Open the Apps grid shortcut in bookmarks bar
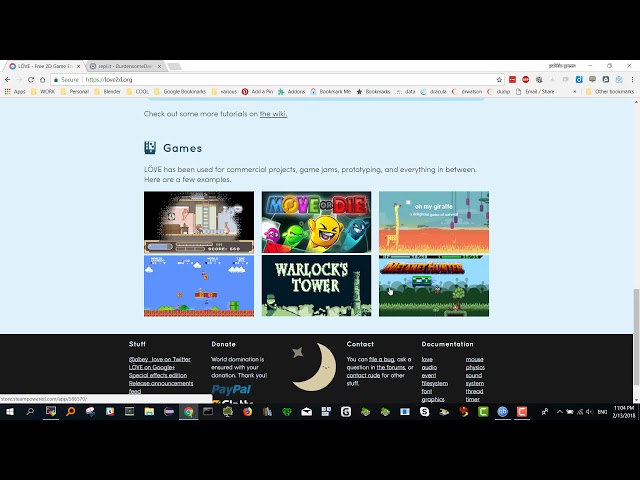Image resolution: width=640 pixels, height=480 pixels. tap(15, 91)
